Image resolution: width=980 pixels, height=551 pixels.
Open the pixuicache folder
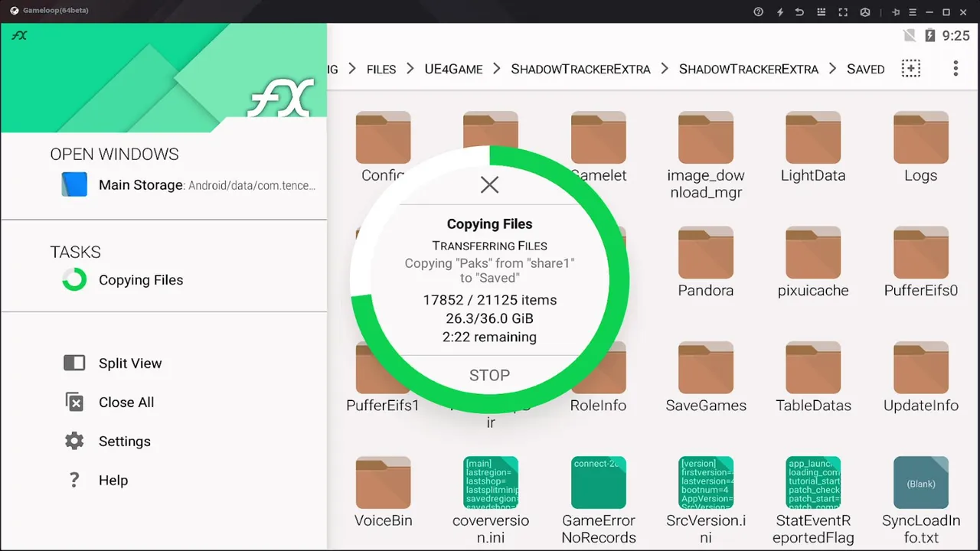click(x=813, y=262)
